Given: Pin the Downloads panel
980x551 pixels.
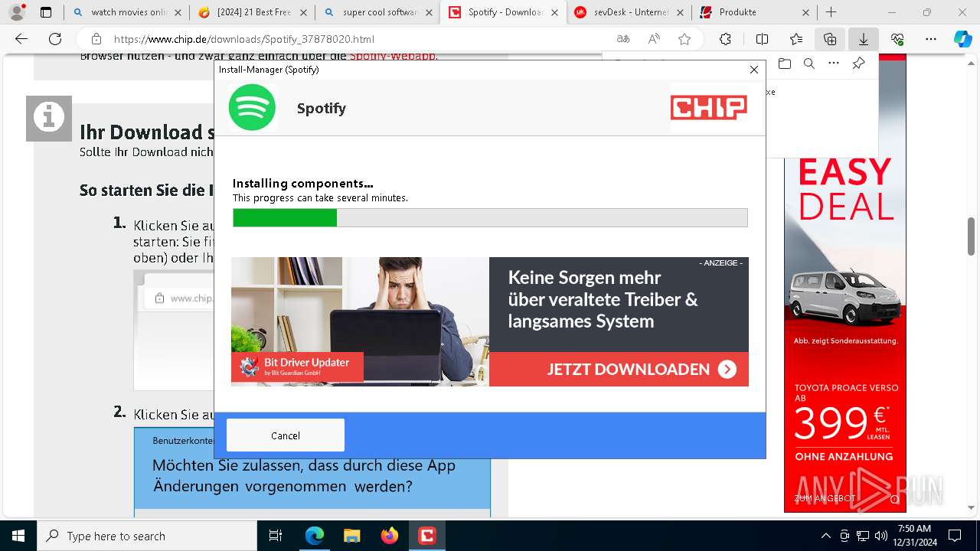Looking at the screenshot, I should (859, 64).
